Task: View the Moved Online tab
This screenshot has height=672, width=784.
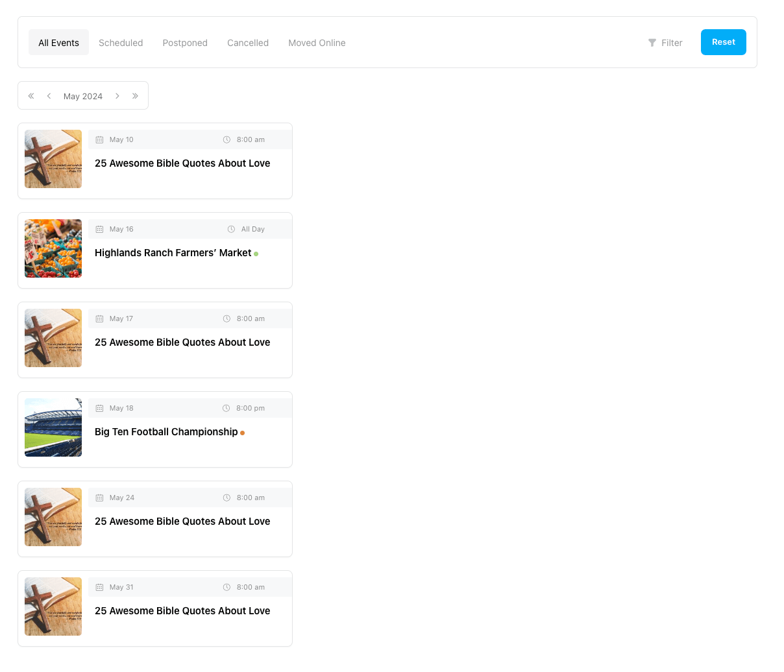Action: point(317,43)
